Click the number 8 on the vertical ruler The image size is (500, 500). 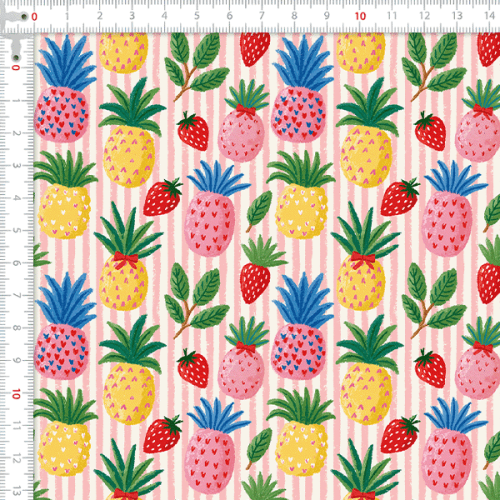click(x=16, y=328)
